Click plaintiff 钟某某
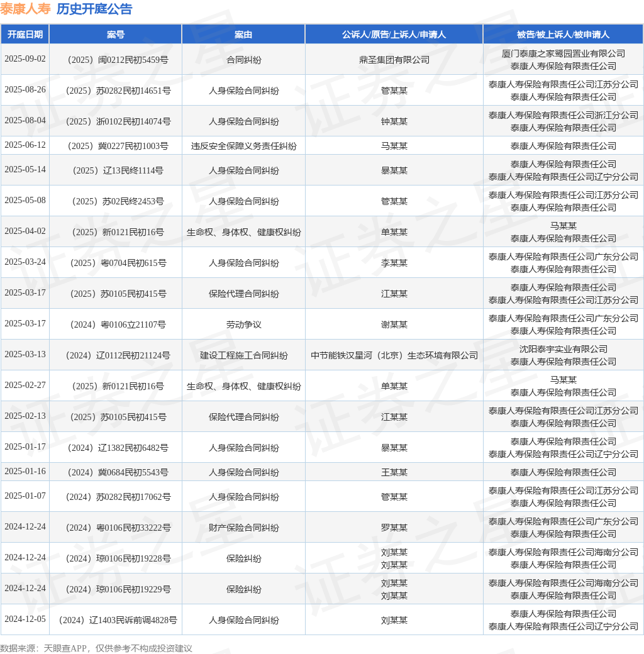The width and height of the screenshot is (644, 654). (x=394, y=122)
